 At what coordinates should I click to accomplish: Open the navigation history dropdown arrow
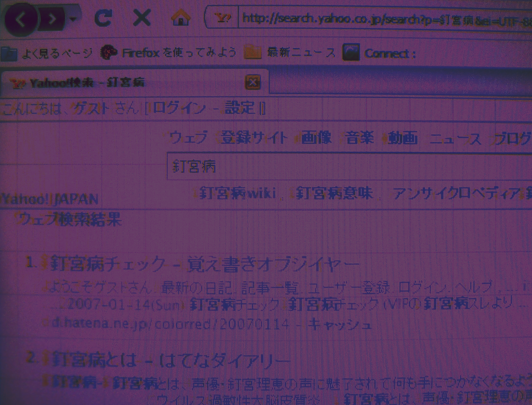73,19
